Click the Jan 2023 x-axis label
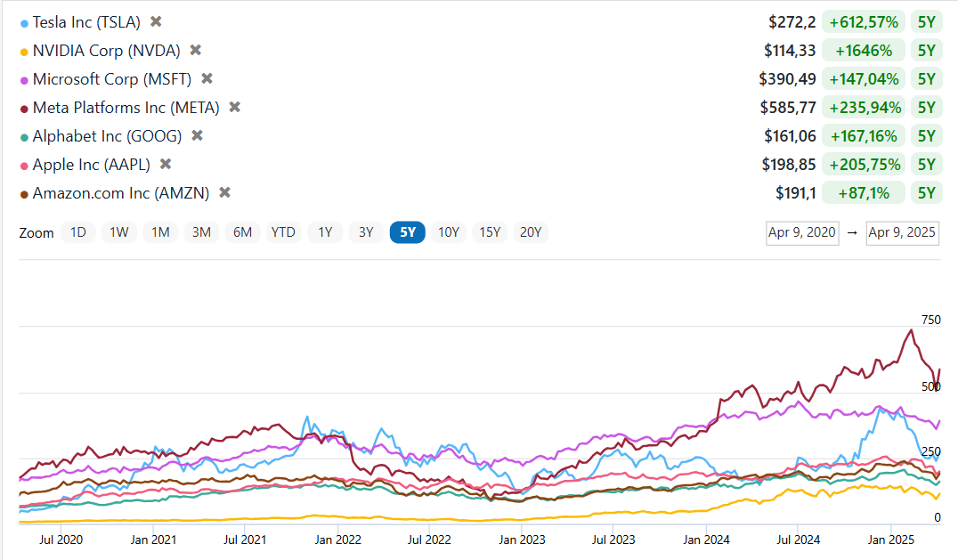This screenshot has height=560, width=958. coord(522,540)
